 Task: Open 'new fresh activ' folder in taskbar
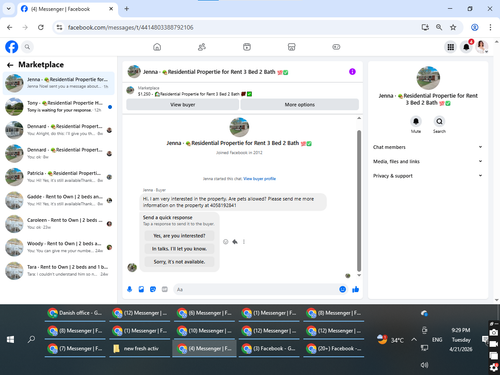[x=140, y=349]
